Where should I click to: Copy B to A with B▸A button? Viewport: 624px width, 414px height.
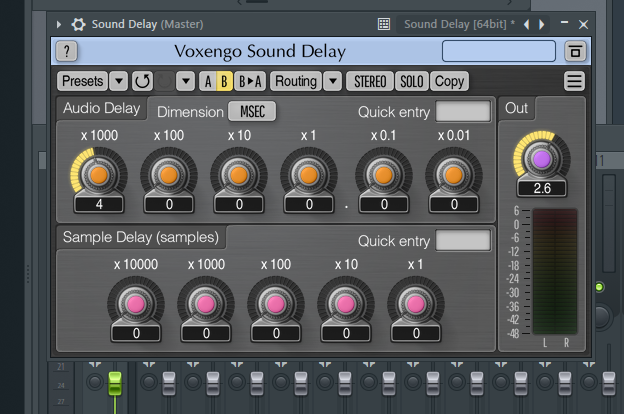click(250, 81)
